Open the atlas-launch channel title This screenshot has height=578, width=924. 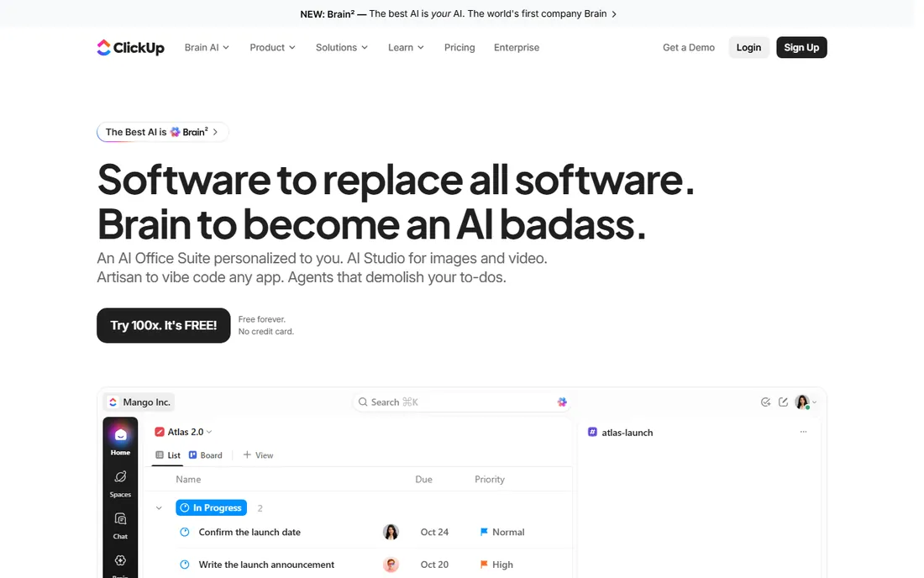tap(627, 433)
